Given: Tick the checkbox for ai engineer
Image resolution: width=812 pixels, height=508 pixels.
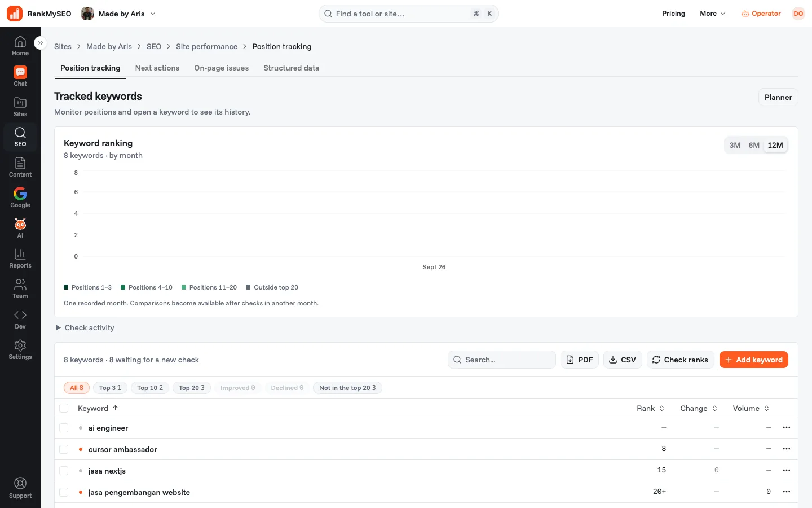Looking at the screenshot, I should click(x=64, y=428).
